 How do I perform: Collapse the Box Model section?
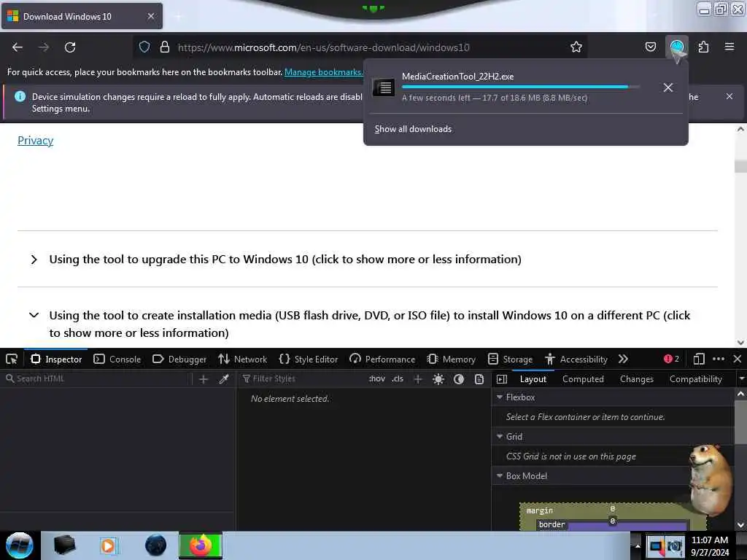pos(500,475)
